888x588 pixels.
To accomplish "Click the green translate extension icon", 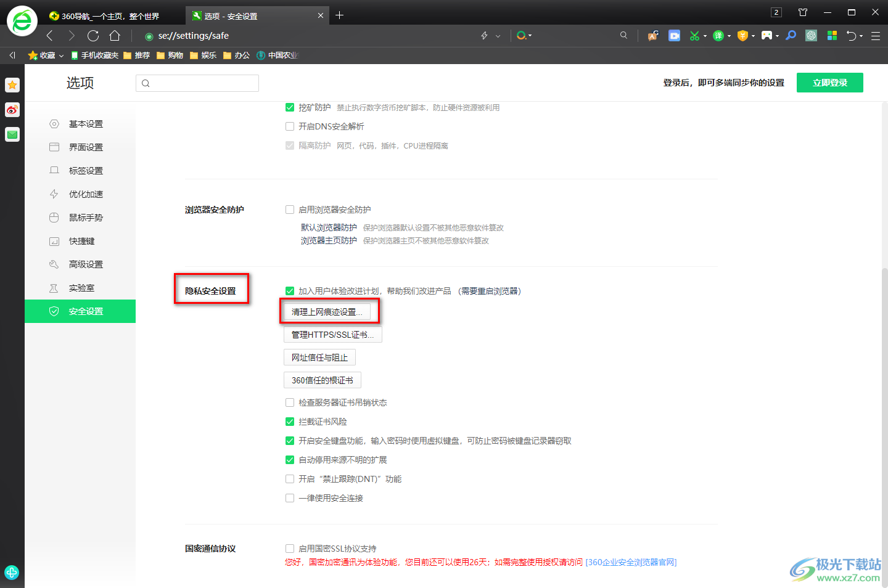I will [718, 36].
